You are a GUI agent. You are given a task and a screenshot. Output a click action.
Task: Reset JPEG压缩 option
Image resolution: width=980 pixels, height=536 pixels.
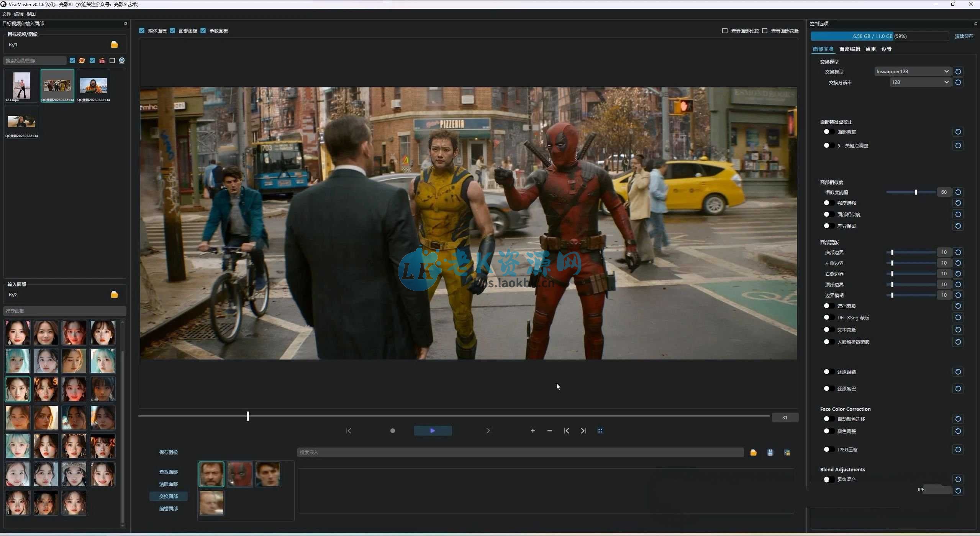pyautogui.click(x=958, y=449)
